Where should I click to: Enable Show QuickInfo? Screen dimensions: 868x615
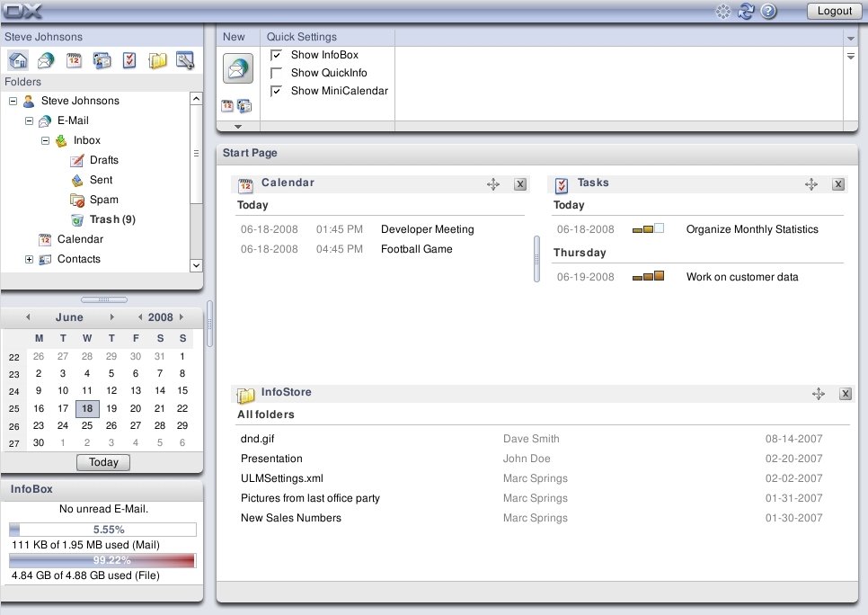[x=276, y=72]
